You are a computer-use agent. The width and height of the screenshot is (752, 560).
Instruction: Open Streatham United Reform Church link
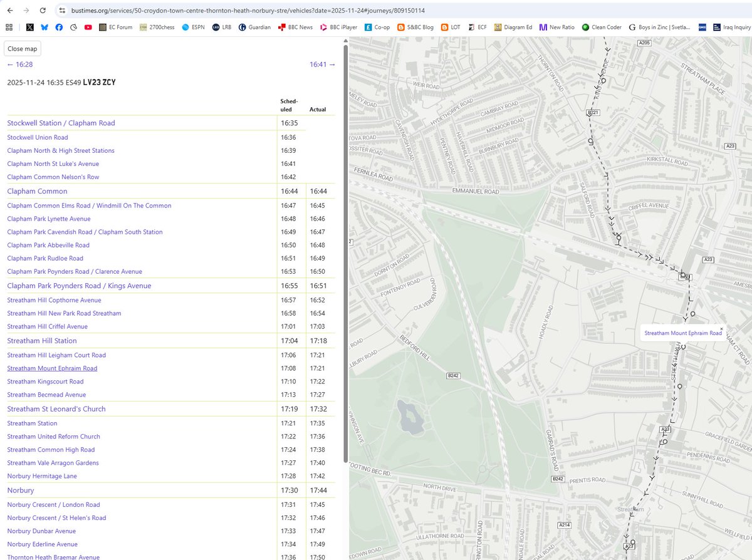click(x=53, y=437)
